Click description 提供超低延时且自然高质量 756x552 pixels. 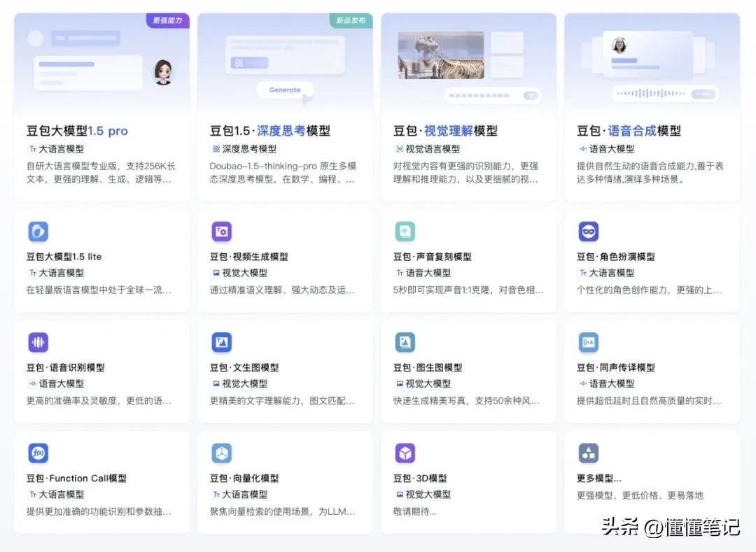click(650, 401)
